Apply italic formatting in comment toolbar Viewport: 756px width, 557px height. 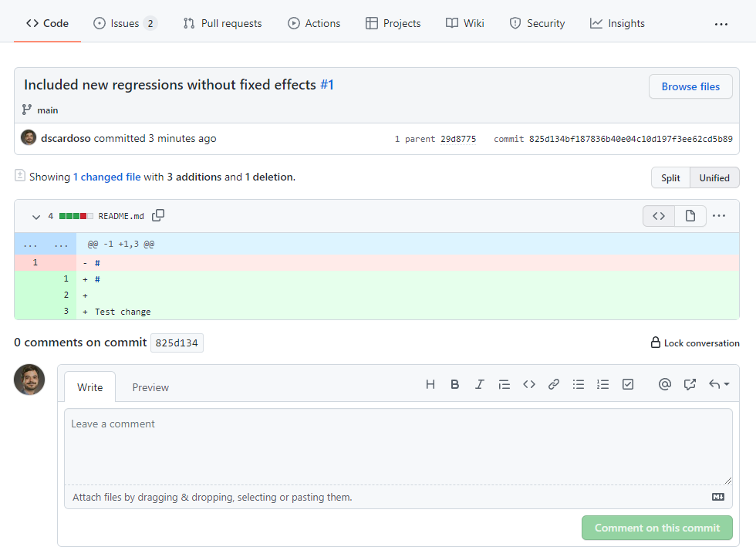coord(479,384)
